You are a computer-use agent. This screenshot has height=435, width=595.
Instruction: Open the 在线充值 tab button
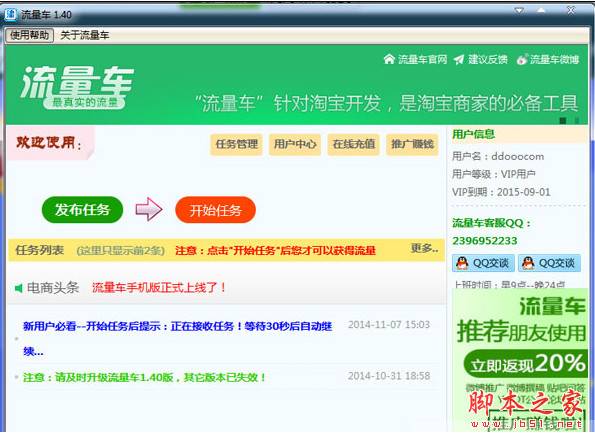[x=354, y=144]
